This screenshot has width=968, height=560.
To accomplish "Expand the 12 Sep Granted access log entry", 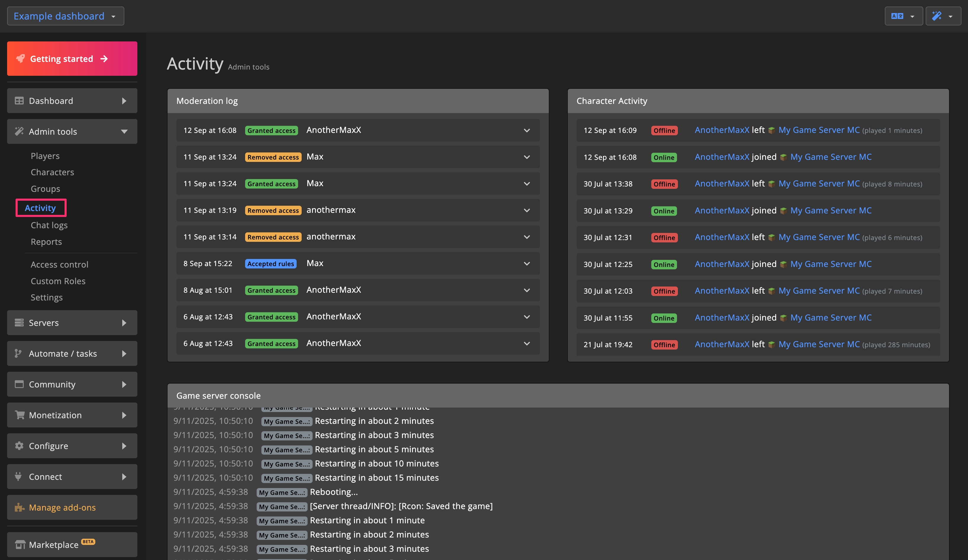I will tap(527, 130).
